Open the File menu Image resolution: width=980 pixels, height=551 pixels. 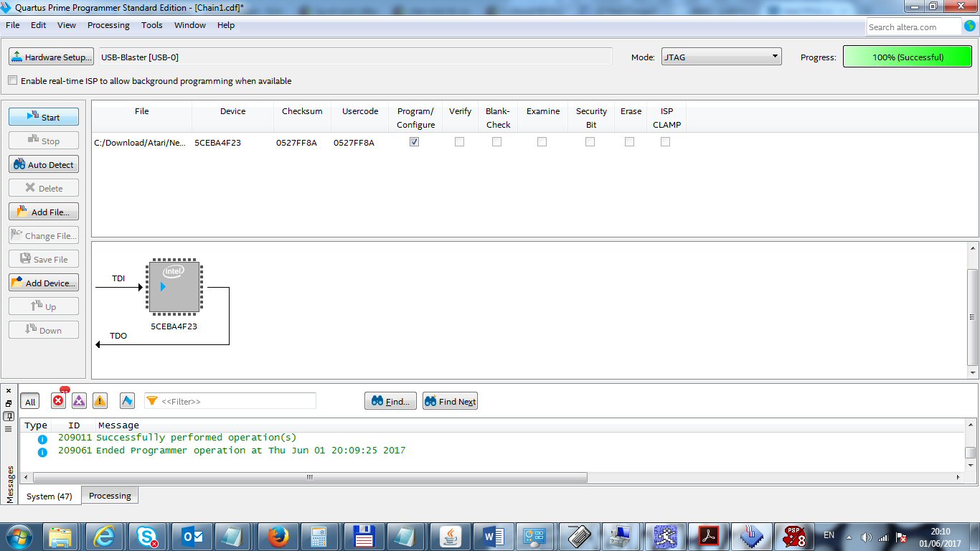pos(12,25)
